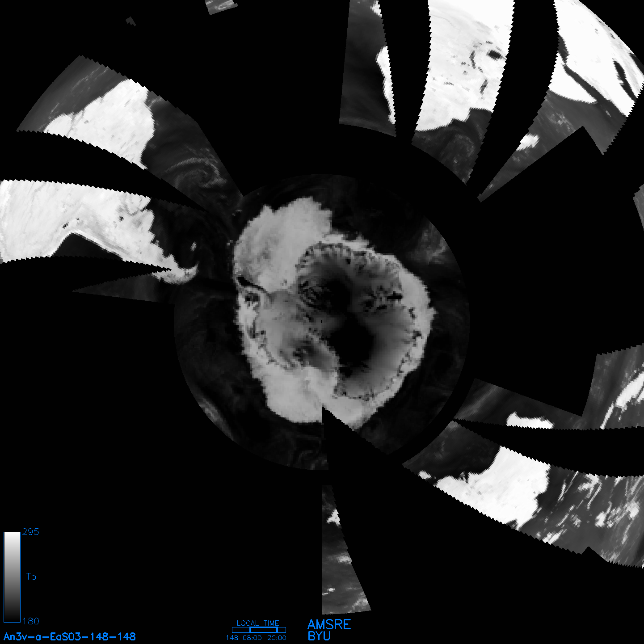Click the grayscale Tb color bar
Image resolution: width=644 pixels, height=644 pixels.
coord(12,577)
